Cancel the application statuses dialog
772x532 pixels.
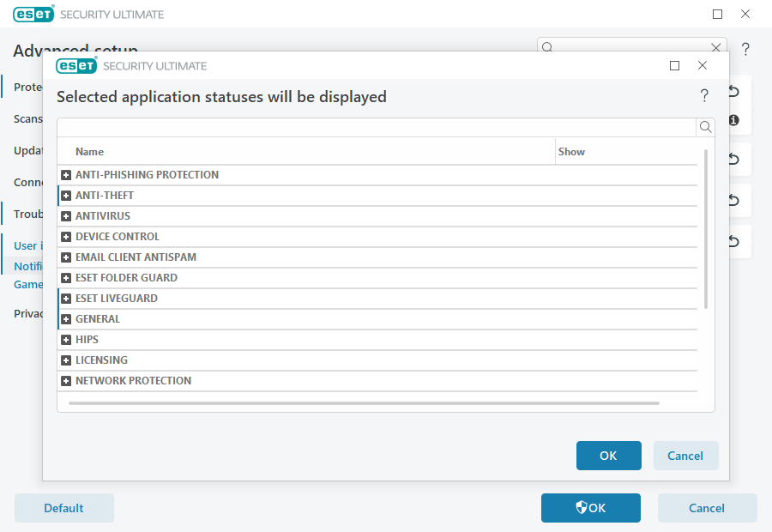(685, 456)
